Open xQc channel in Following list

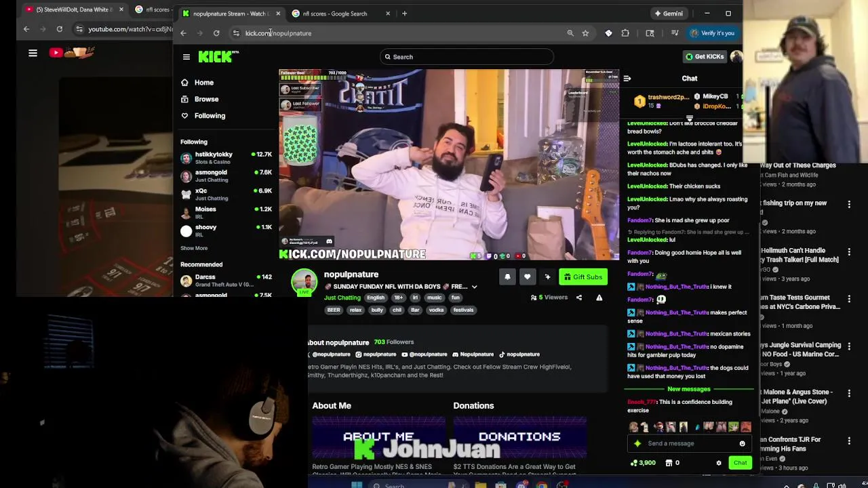click(226, 194)
